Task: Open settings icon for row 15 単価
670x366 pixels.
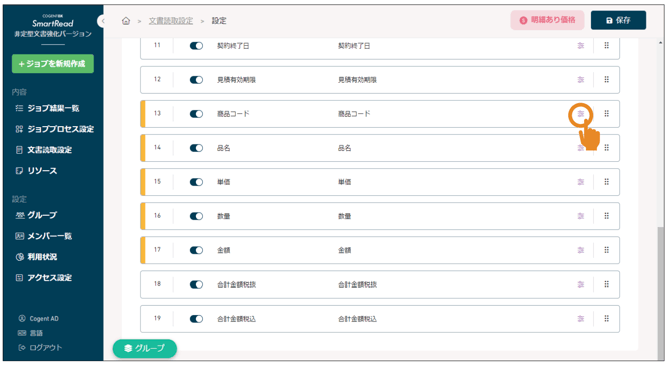Action: tap(581, 182)
